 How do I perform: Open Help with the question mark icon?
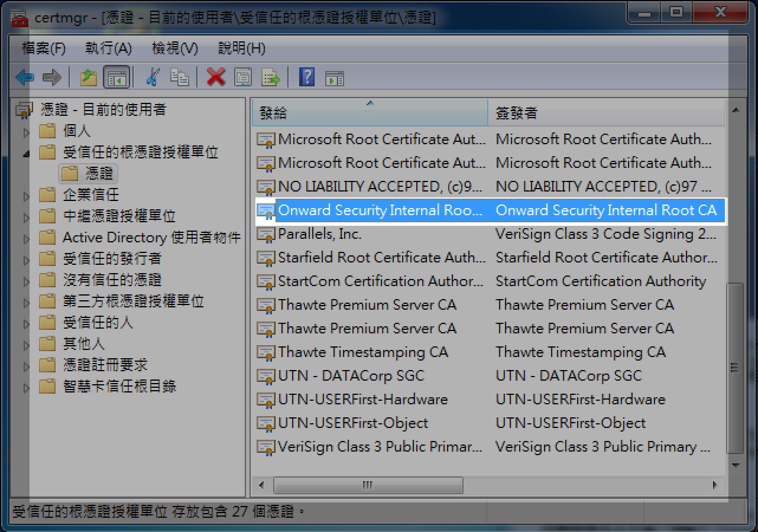[307, 77]
